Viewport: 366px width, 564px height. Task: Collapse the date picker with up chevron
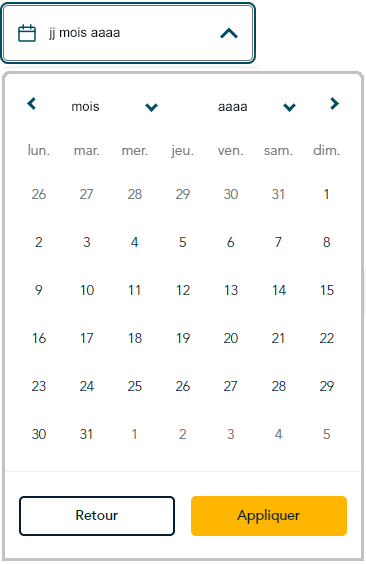[229, 33]
